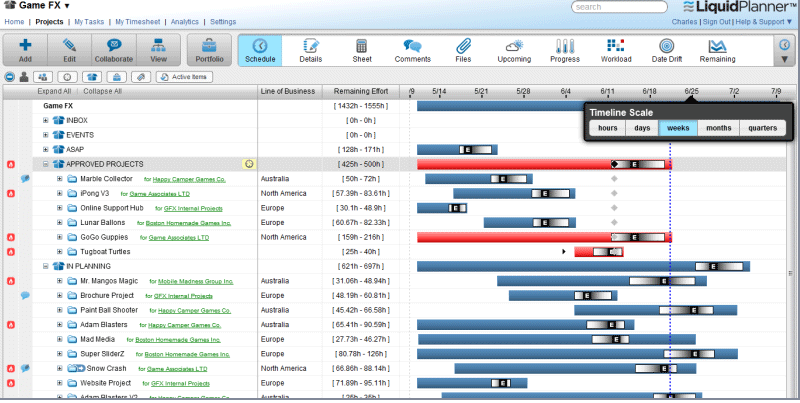The width and height of the screenshot is (800, 403).
Task: Click the tag filter button
Action: coord(141,77)
